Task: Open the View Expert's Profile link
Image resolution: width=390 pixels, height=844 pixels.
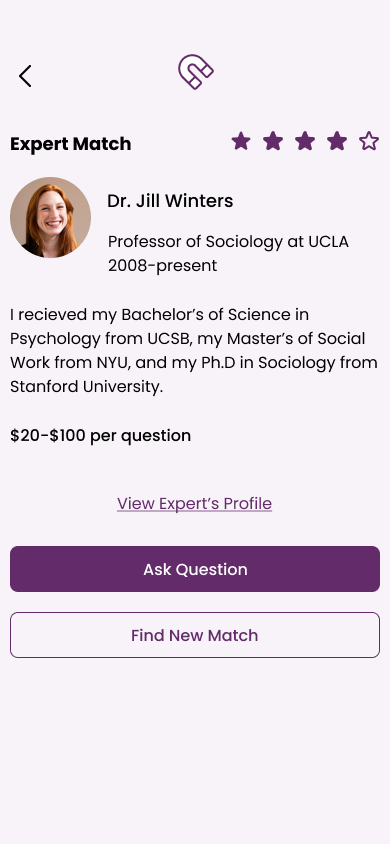Action: (x=195, y=504)
